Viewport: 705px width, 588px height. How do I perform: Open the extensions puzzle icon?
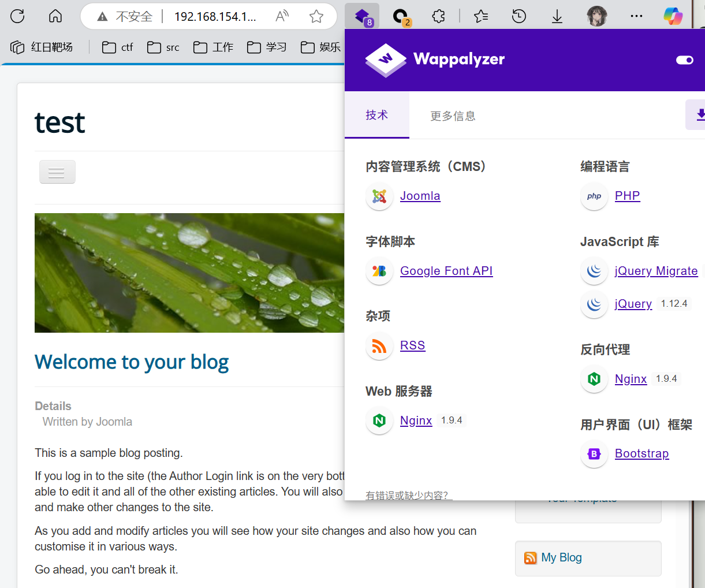coord(439,16)
